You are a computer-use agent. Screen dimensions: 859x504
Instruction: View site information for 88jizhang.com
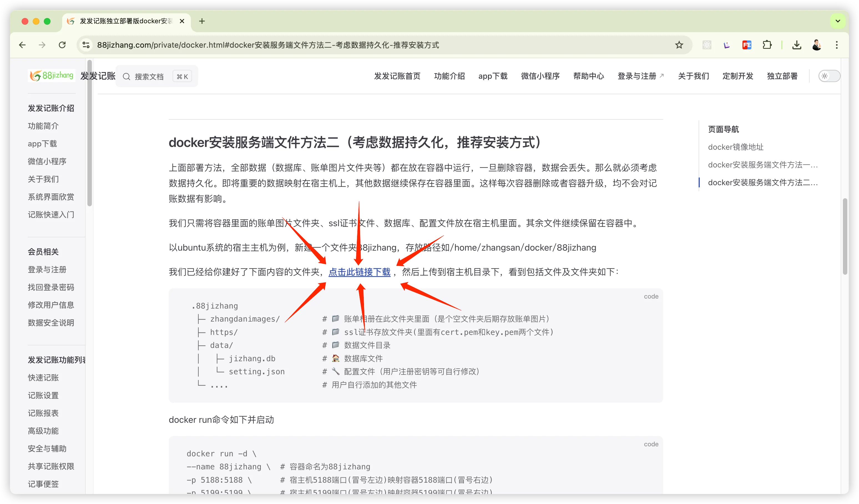(x=86, y=45)
